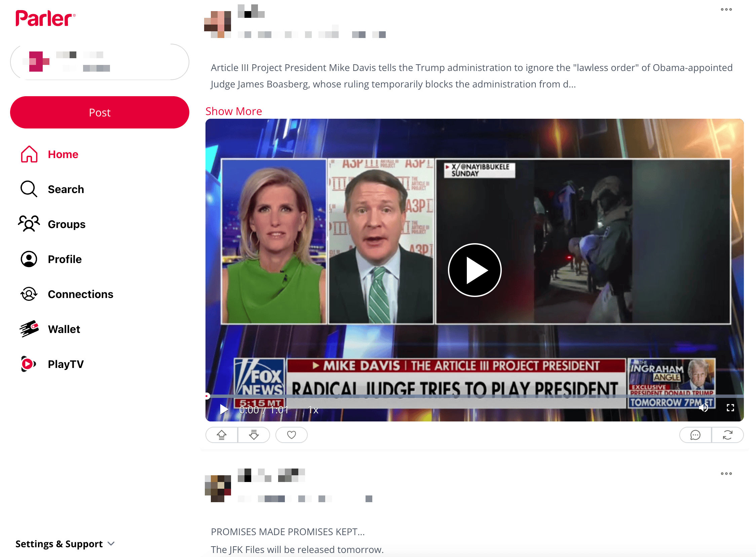Viewport: 756px width, 557px height.
Task: Change the 1x playback speed
Action: (313, 410)
